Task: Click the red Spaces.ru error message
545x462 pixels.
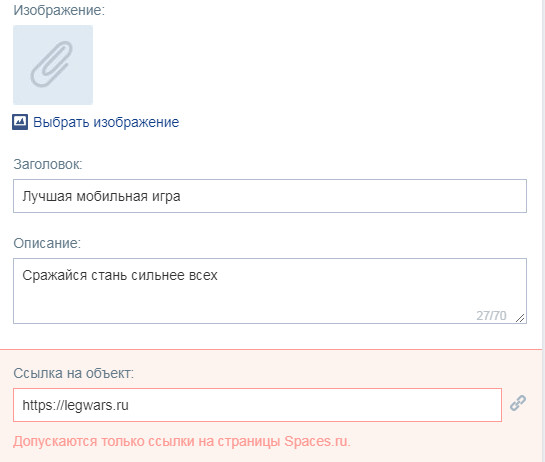Action: pyautogui.click(x=182, y=441)
